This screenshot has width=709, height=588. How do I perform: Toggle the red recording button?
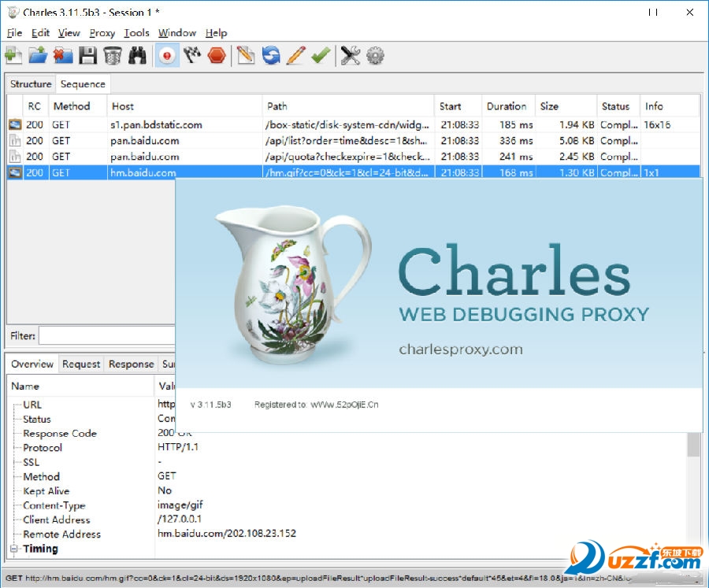167,56
